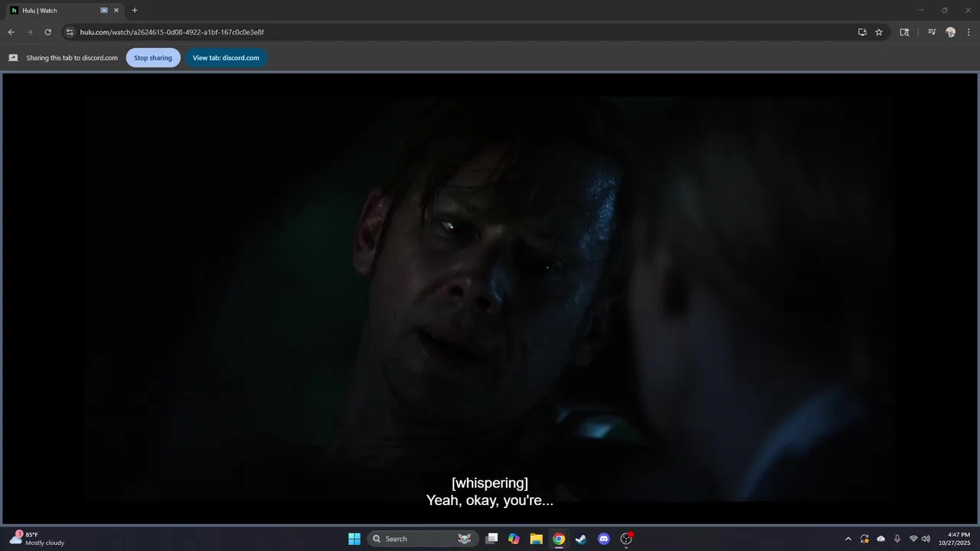Image resolution: width=980 pixels, height=551 pixels.
Task: Show hidden system tray icons
Action: tap(848, 539)
